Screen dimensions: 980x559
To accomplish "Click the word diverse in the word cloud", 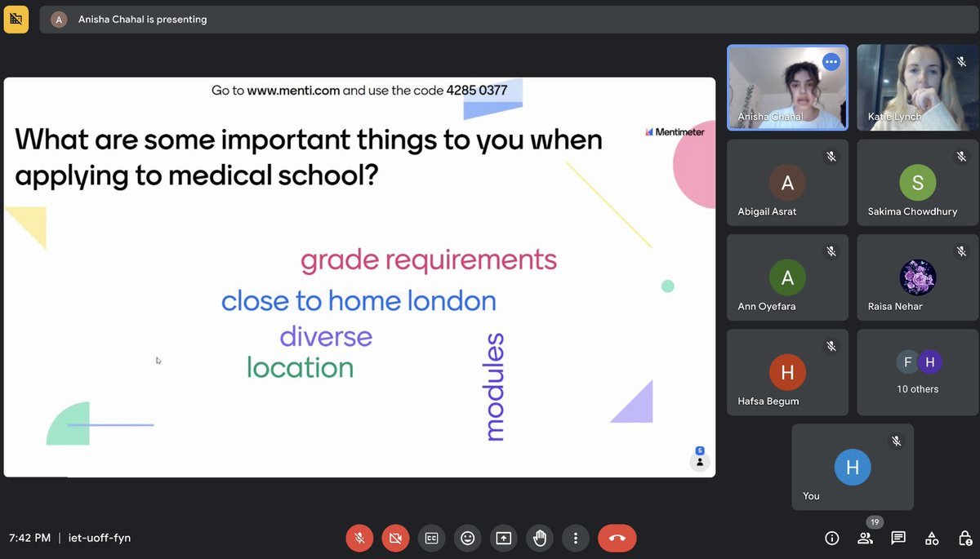I will pyautogui.click(x=326, y=336).
